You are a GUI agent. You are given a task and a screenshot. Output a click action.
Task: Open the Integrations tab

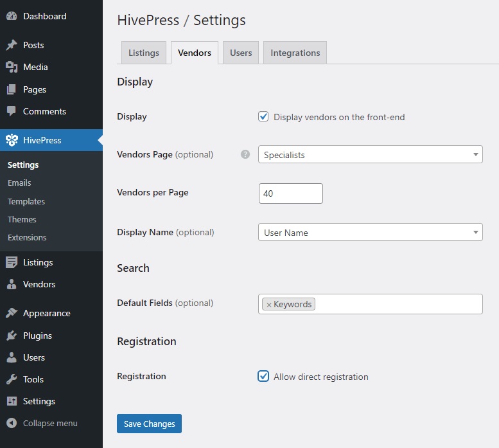295,53
